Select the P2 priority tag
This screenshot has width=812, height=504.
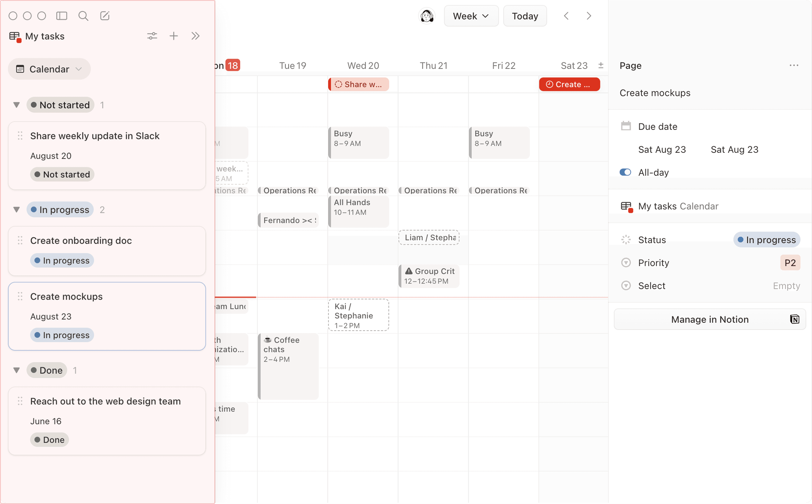tap(790, 263)
